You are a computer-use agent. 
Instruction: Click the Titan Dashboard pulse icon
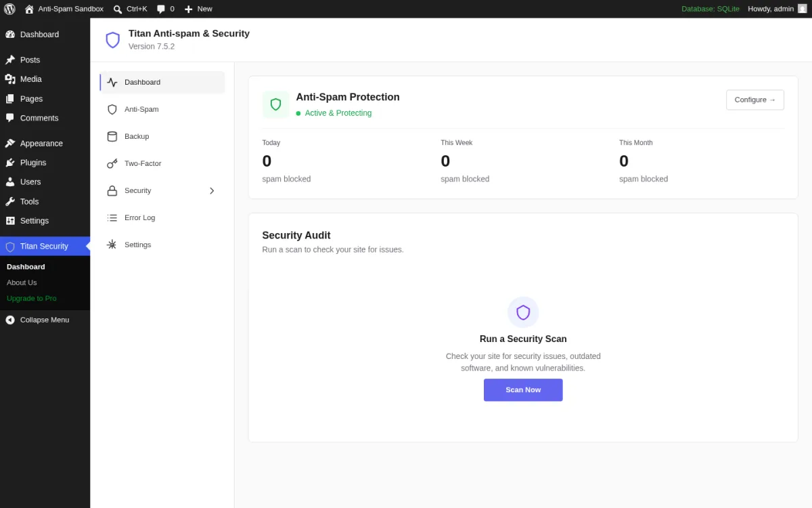click(112, 82)
